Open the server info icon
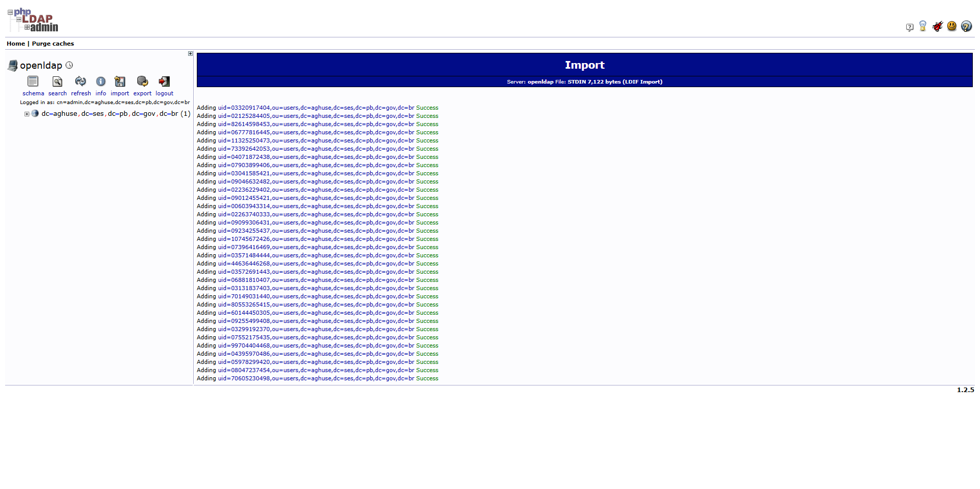Image resolution: width=980 pixels, height=489 pixels. [101, 81]
